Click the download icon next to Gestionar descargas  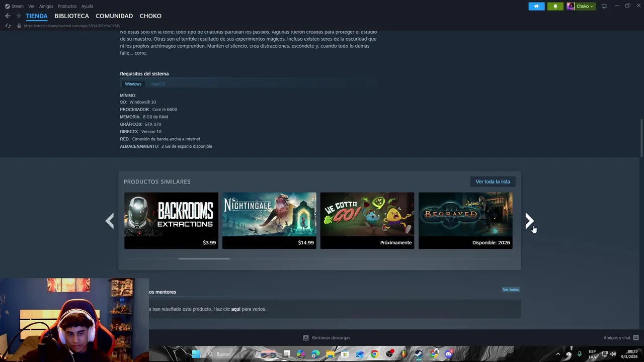305,338
